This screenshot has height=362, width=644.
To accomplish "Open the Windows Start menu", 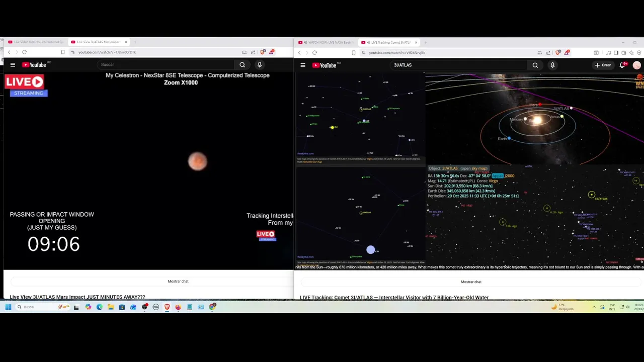I will tap(8, 307).
